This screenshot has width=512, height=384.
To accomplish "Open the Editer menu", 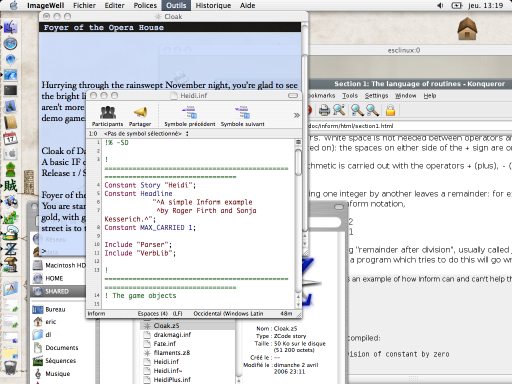I will coord(114,5).
